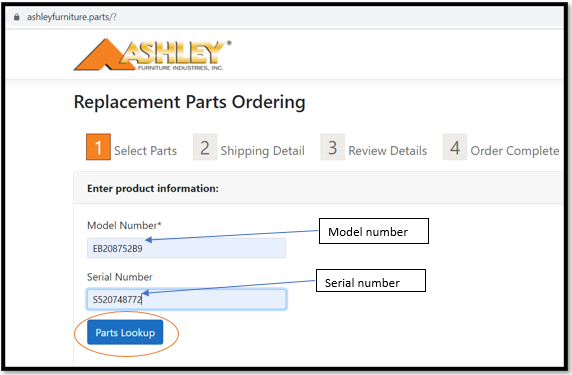Click the Model Number input field
The height and width of the screenshot is (375, 572).
pyautogui.click(x=186, y=248)
